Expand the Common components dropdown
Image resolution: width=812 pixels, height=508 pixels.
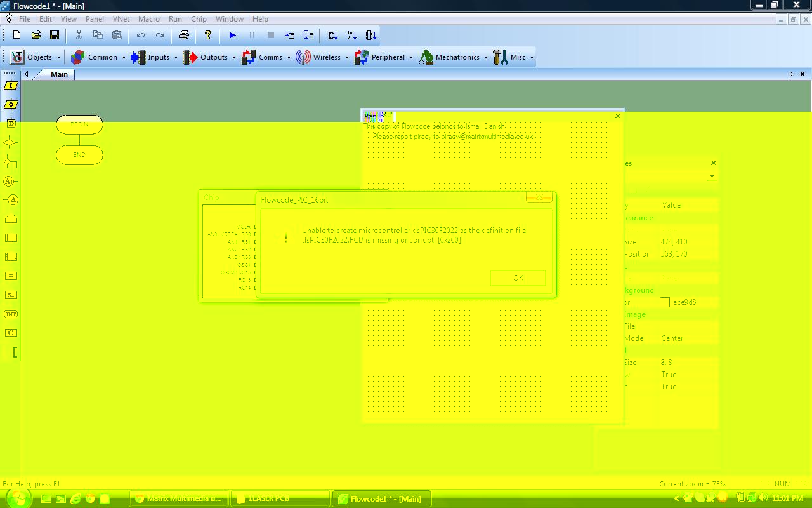pyautogui.click(x=124, y=57)
